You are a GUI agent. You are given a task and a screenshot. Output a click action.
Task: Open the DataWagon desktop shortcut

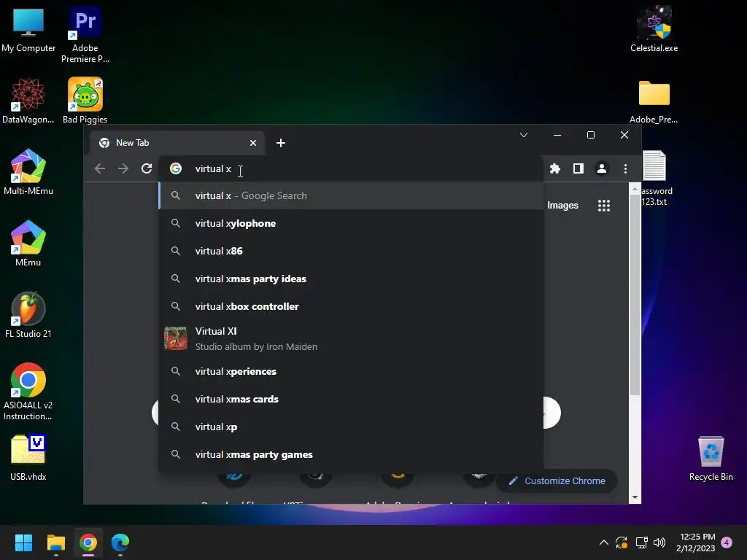pos(28,101)
